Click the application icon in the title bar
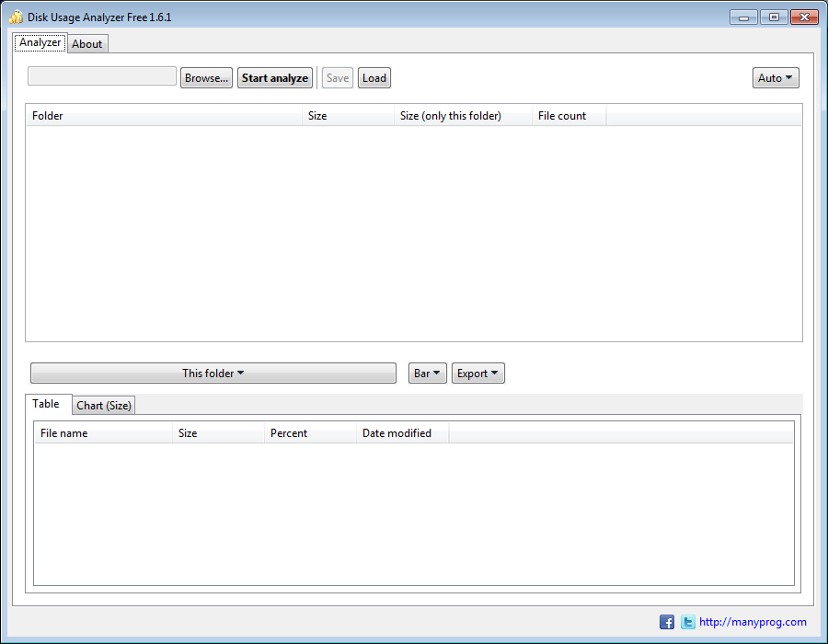The height and width of the screenshot is (644, 828). (x=17, y=16)
